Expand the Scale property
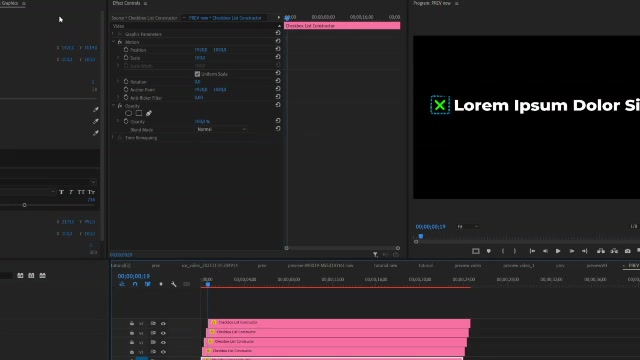 [x=118, y=58]
